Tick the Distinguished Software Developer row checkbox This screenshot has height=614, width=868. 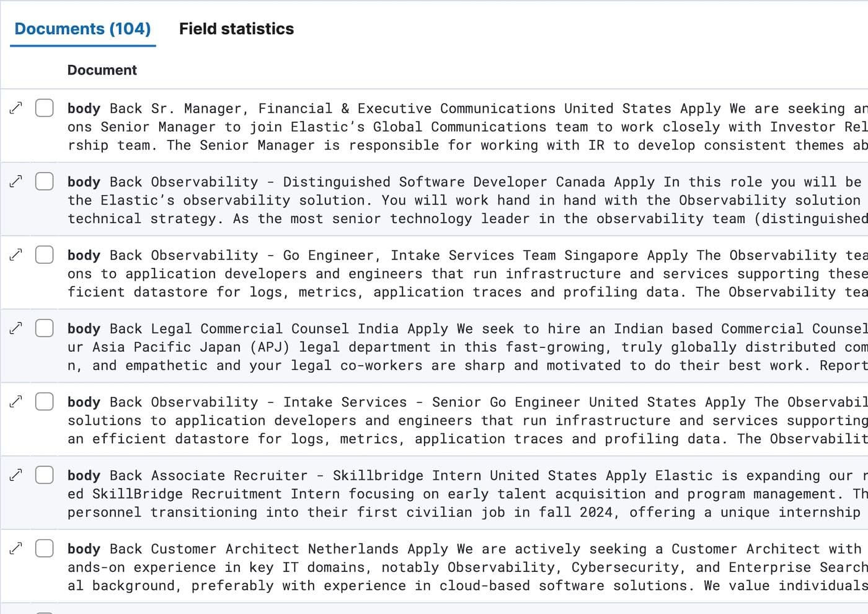(x=44, y=180)
